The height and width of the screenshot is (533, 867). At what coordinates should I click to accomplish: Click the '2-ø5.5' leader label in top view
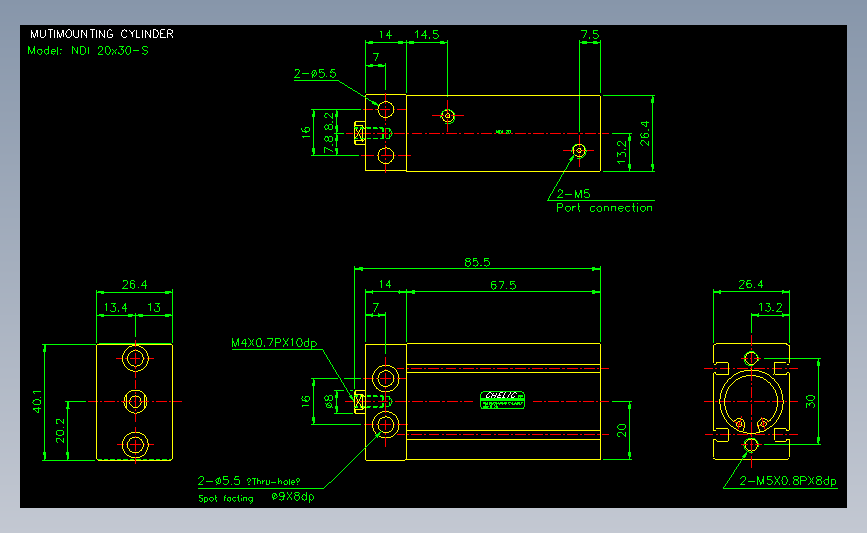[315, 74]
